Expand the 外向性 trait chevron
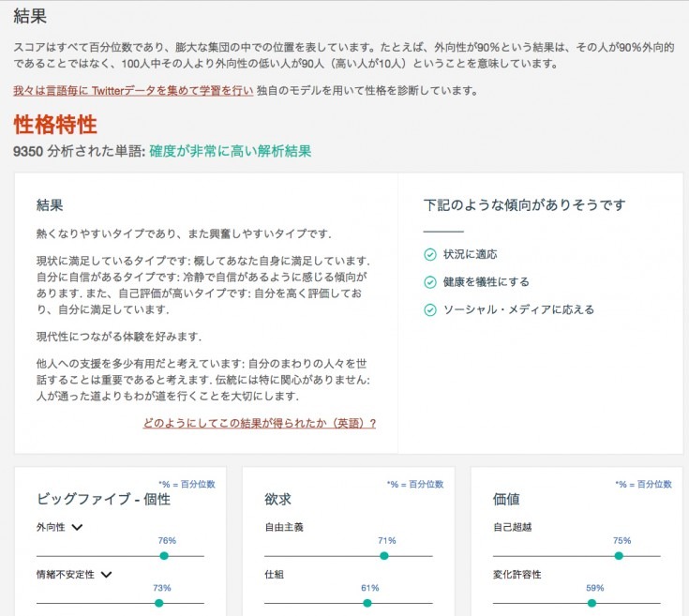 77,527
